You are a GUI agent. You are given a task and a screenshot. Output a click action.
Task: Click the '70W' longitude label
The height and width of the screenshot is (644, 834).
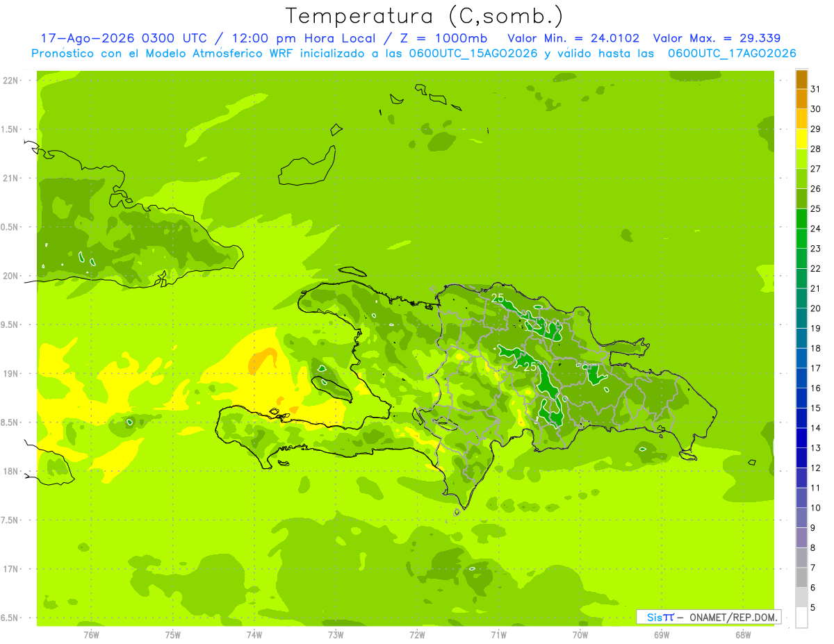click(580, 635)
